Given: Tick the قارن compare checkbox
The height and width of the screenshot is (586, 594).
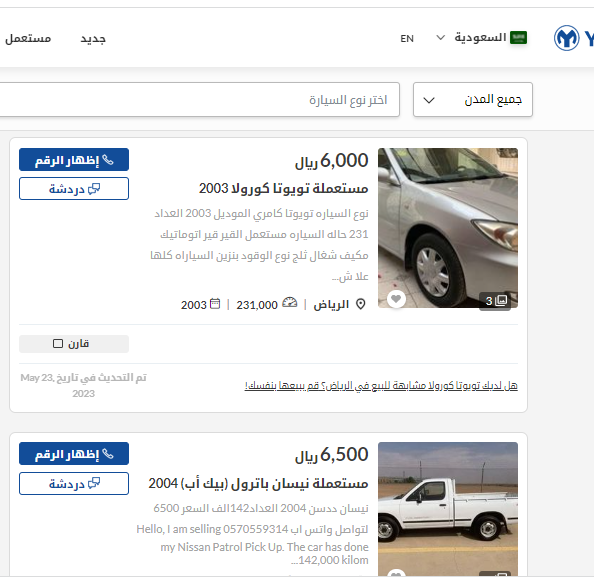Looking at the screenshot, I should pyautogui.click(x=58, y=344).
